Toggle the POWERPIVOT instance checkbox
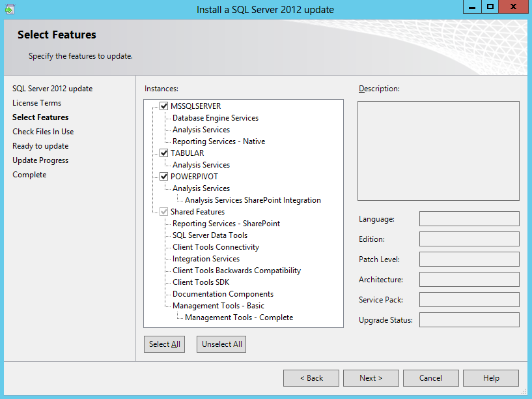The width and height of the screenshot is (532, 399). pyautogui.click(x=164, y=176)
